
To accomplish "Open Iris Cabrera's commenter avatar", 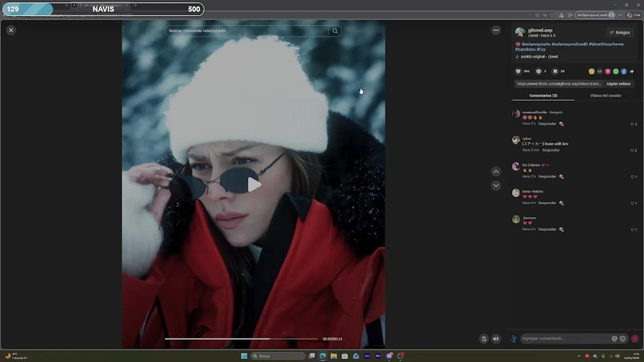I will [x=516, y=166].
